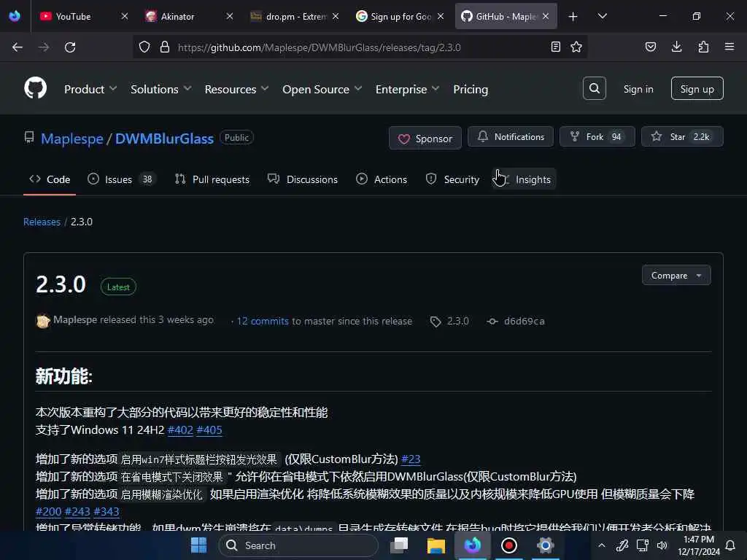Expand the Open Source menu
This screenshot has width=747, height=560.
pyautogui.click(x=322, y=89)
